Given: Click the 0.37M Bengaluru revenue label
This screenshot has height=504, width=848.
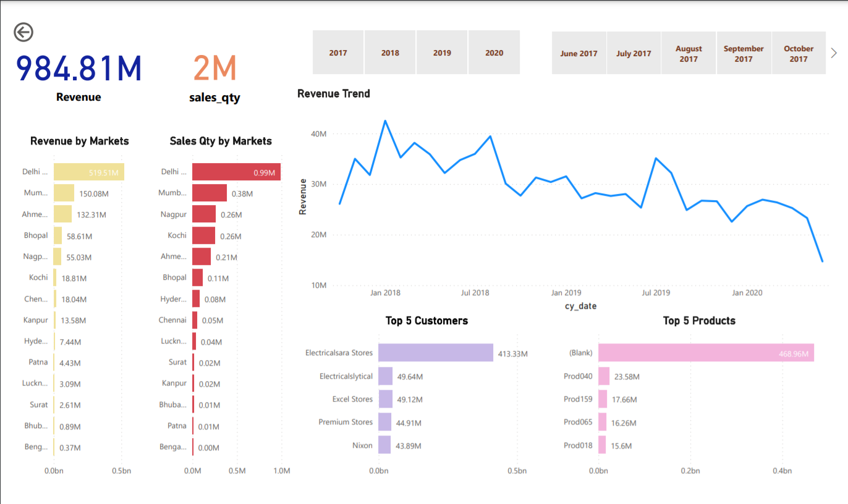Looking at the screenshot, I should pos(70,447).
